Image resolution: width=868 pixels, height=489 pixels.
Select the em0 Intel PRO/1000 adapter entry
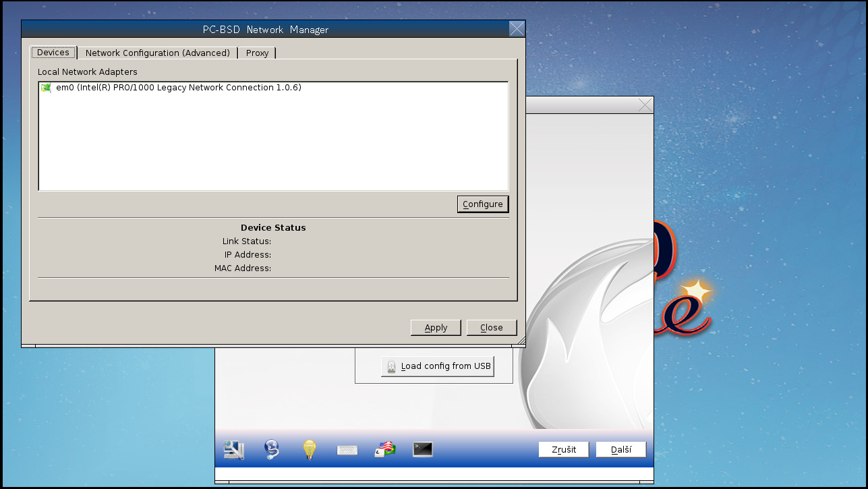point(172,87)
